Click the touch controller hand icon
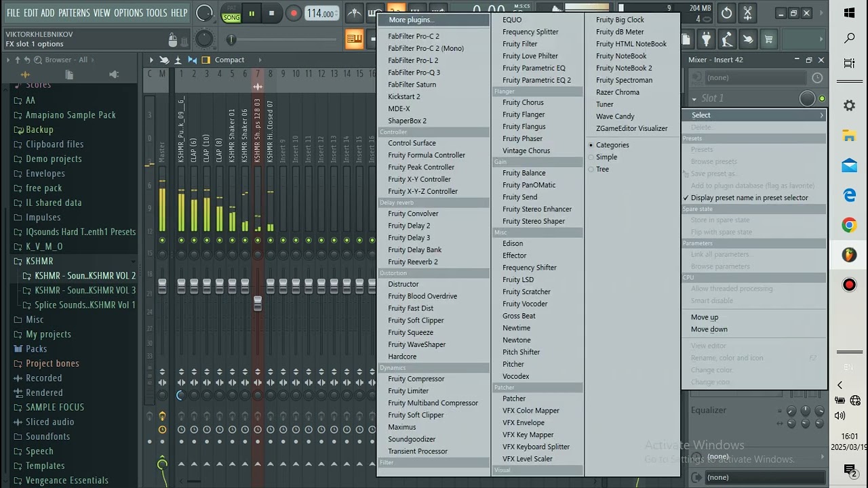868x488 pixels. [x=748, y=39]
